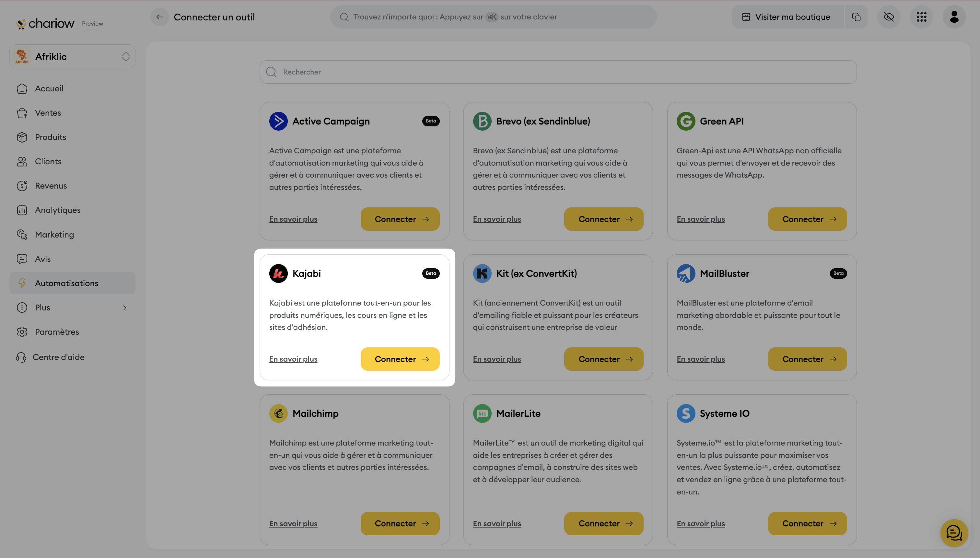Go to Marketing section in sidebar
The height and width of the screenshot is (558, 980).
pos(54,235)
